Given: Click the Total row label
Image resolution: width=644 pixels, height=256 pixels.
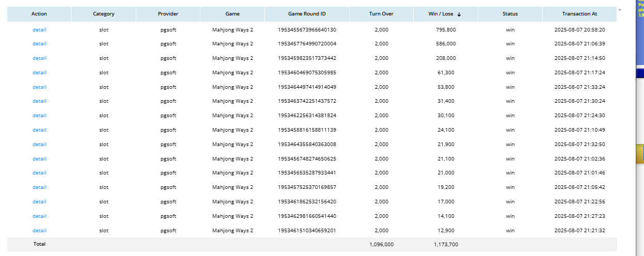Looking at the screenshot, I should click(x=39, y=244).
